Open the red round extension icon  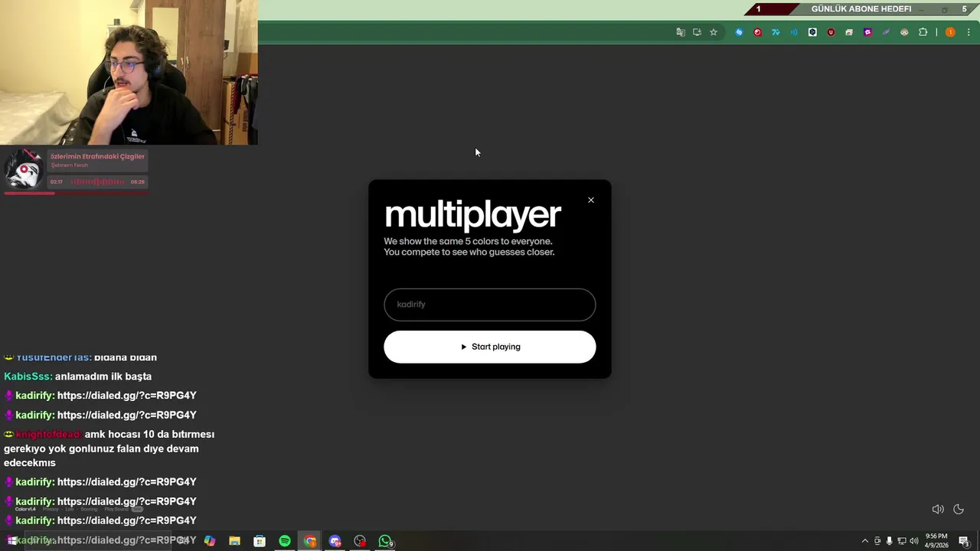[x=757, y=32]
